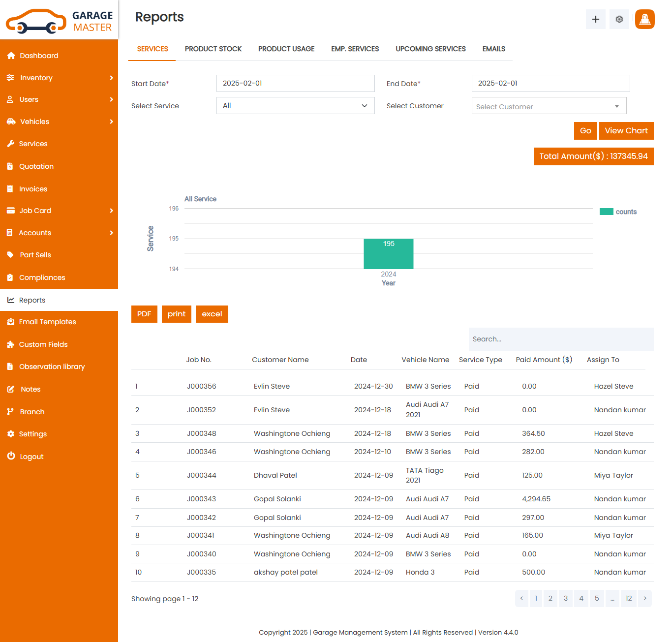Switch to the Upcoming Services tab
672x642 pixels.
click(x=430, y=49)
